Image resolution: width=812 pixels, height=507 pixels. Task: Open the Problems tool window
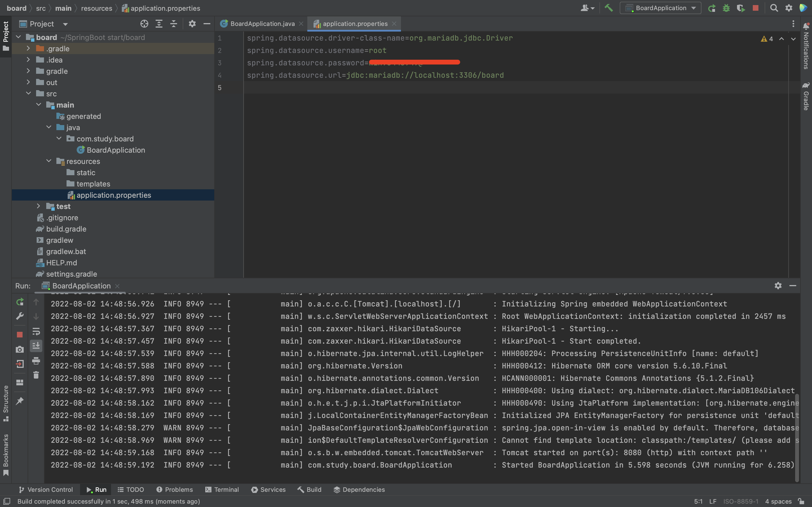tap(175, 490)
